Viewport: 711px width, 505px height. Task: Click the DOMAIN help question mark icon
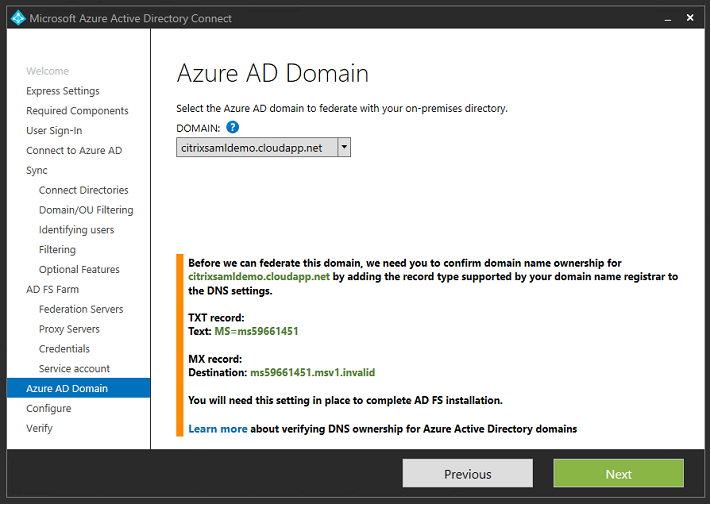[233, 127]
